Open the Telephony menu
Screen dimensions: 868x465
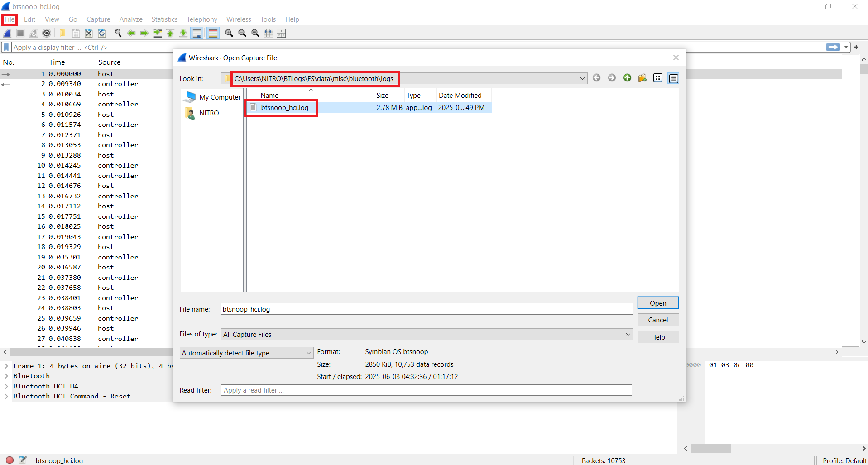[x=202, y=19]
